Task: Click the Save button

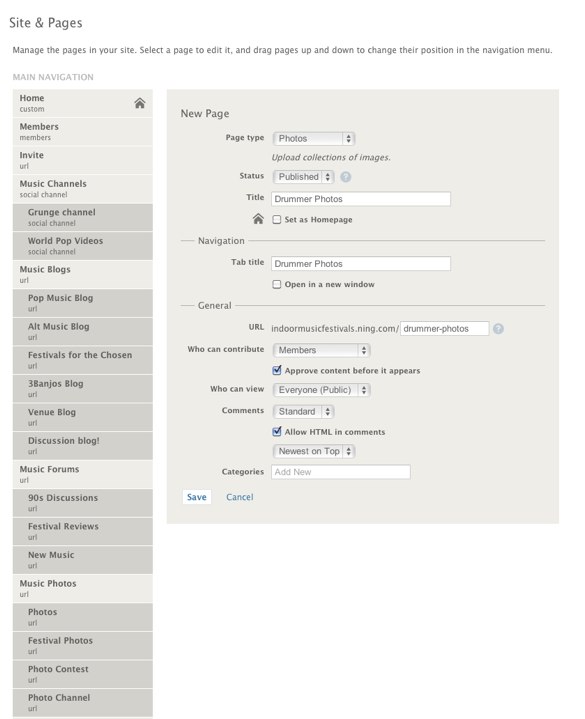Action: [197, 497]
